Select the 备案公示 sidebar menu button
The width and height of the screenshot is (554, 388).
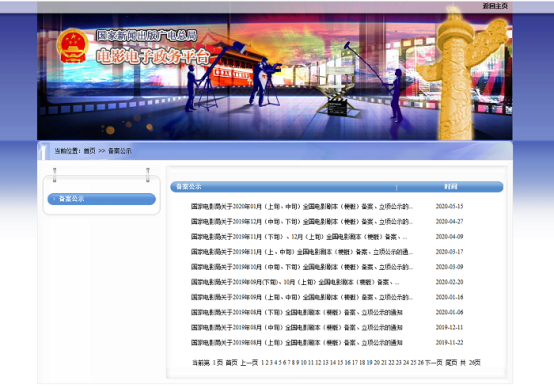tap(102, 199)
